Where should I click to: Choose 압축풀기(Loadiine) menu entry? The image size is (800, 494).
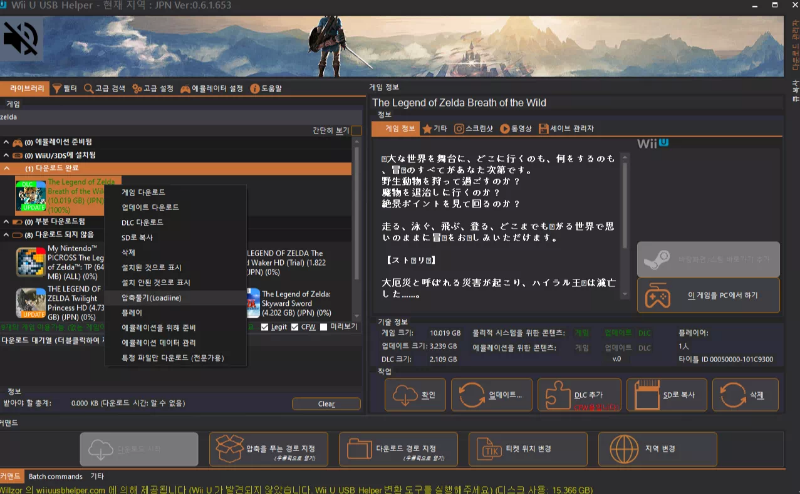176,298
